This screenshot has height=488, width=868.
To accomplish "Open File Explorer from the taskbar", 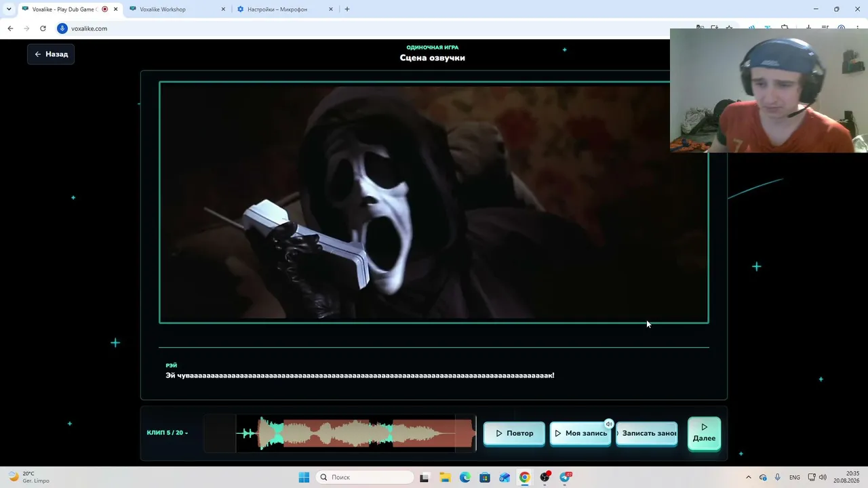I will click(x=445, y=477).
